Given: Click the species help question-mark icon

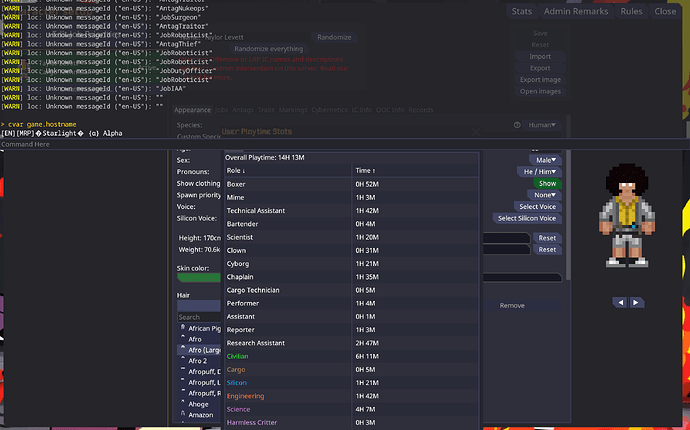Looking at the screenshot, I should tap(517, 125).
